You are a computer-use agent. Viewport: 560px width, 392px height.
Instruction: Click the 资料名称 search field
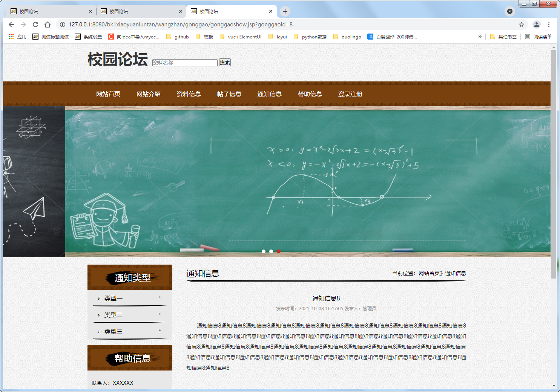point(185,63)
